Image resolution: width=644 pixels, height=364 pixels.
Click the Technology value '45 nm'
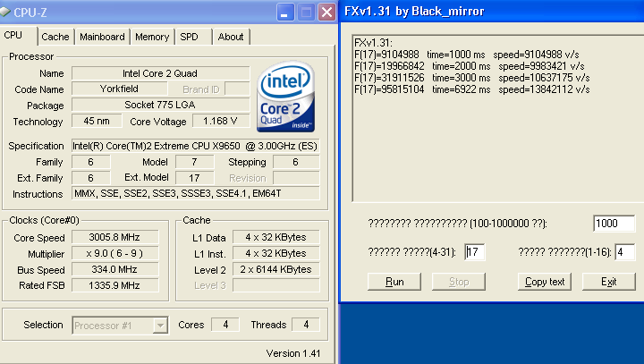97,121
